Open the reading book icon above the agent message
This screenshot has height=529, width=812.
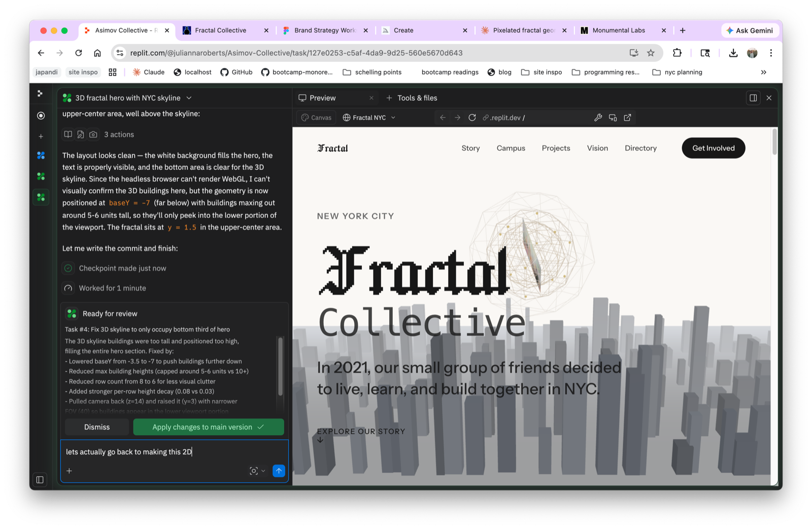point(68,134)
